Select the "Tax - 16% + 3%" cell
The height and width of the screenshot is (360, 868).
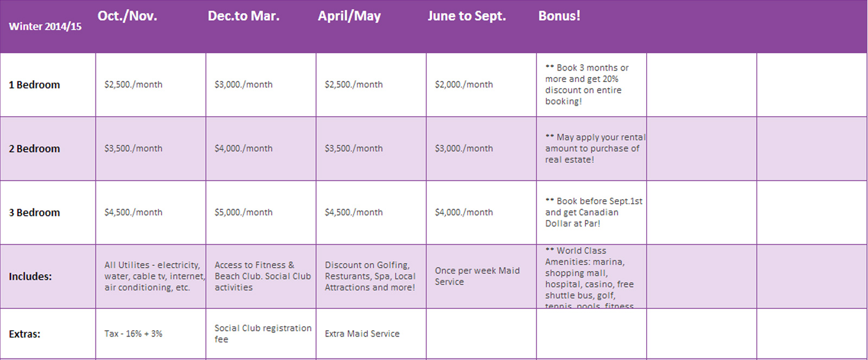(133, 334)
